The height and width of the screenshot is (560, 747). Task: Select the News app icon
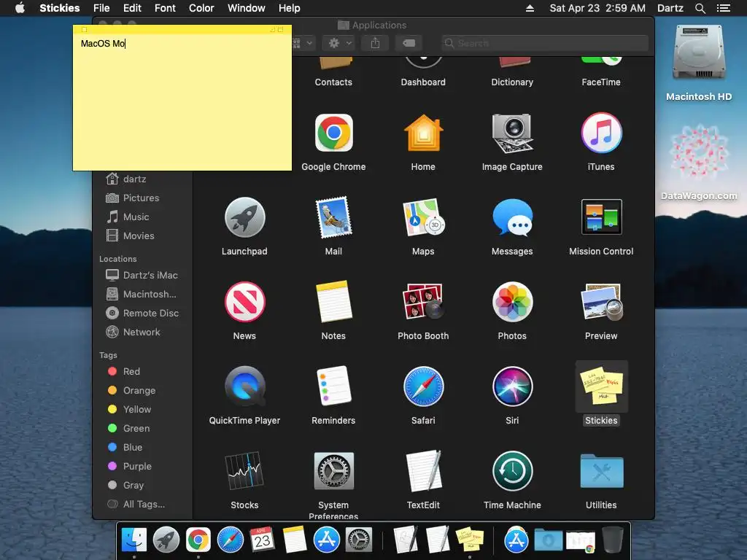[244, 302]
